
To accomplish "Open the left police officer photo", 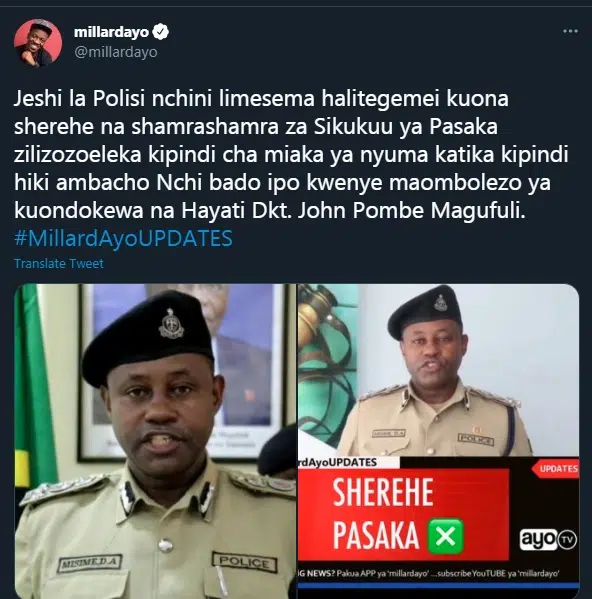I will [155, 441].
